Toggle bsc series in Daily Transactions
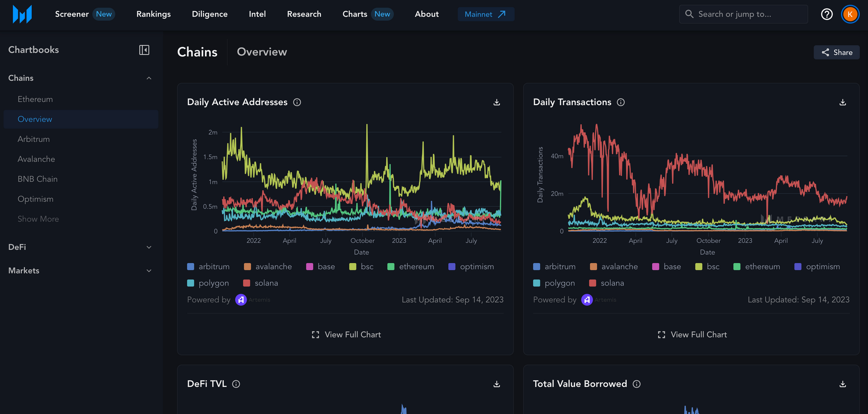The width and height of the screenshot is (868, 414). pos(707,267)
